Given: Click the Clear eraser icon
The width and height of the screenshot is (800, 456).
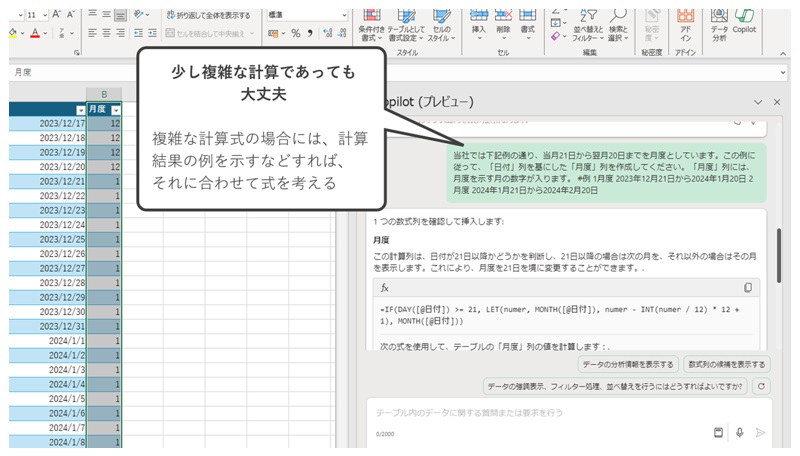Looking at the screenshot, I should tap(558, 36).
